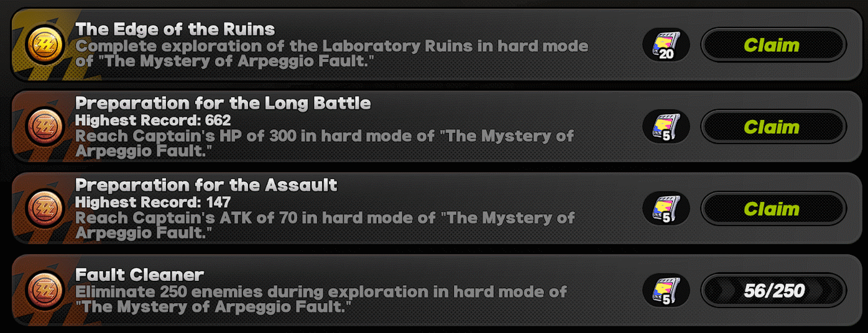Click the Fault Cleaner bronze medal icon
Screen dimensions: 868x333
coord(45,290)
